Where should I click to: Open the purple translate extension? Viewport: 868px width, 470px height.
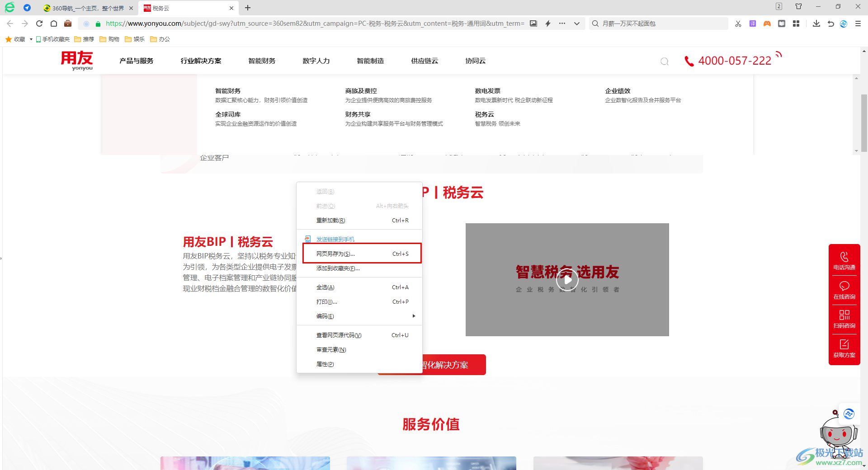pyautogui.click(x=753, y=23)
